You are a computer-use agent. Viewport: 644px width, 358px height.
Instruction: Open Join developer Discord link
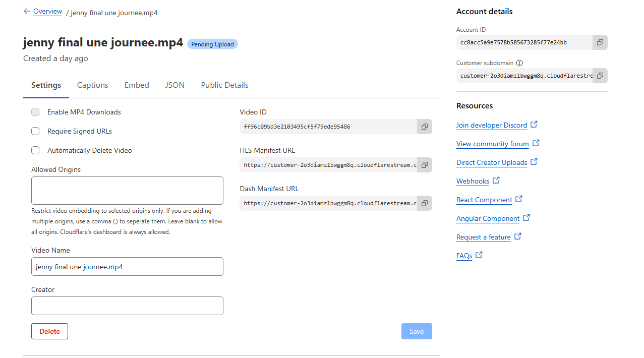pos(492,125)
